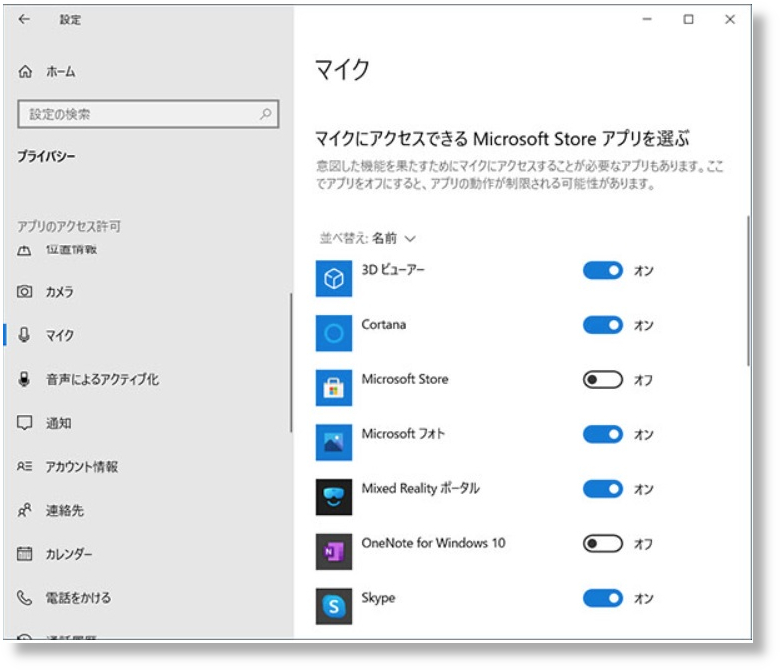Select カメラ in the sidebar
The height and width of the screenshot is (670, 780).
(147, 291)
